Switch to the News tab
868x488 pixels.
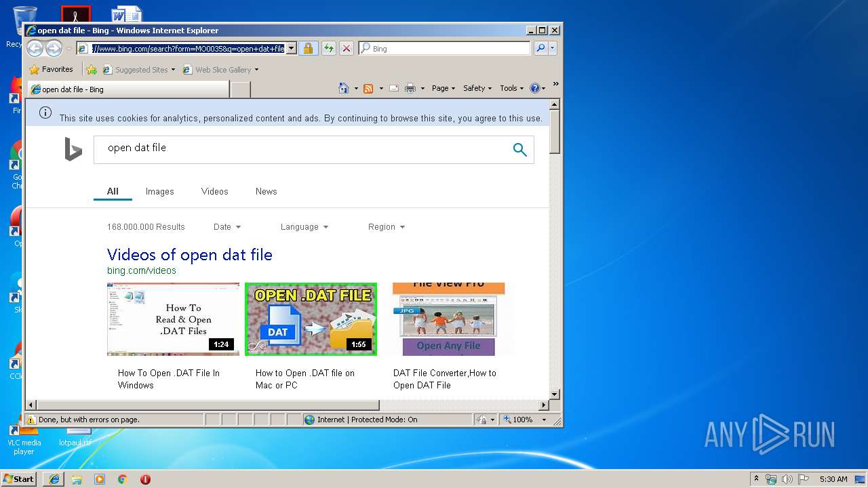click(x=267, y=191)
